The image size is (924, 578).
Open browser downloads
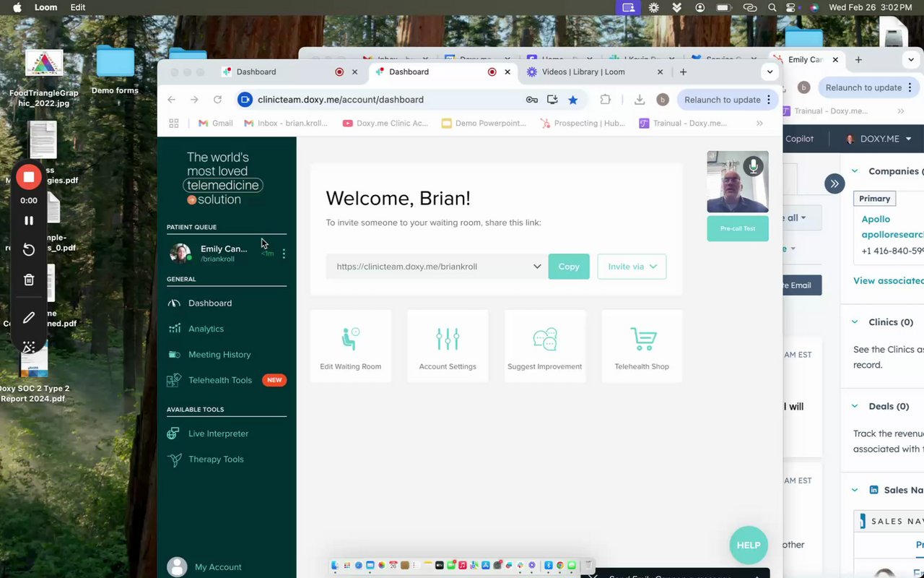(639, 100)
